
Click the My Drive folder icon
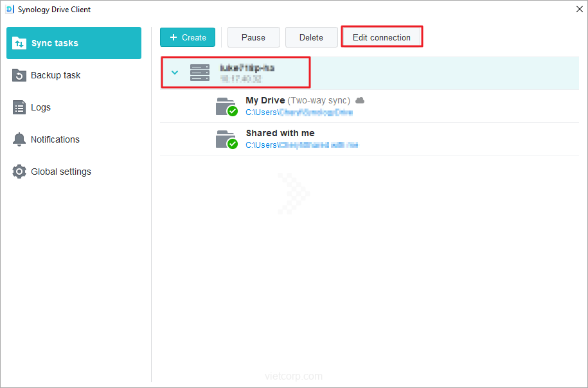(226, 106)
